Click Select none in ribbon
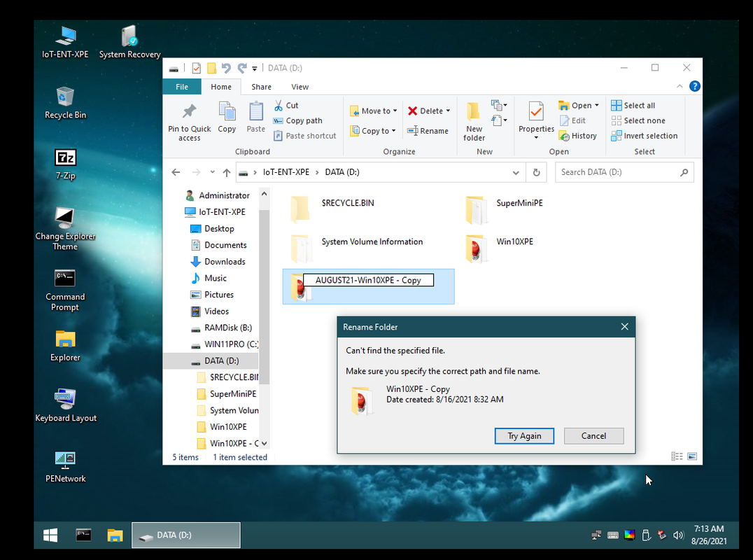The width and height of the screenshot is (753, 560). [638, 120]
